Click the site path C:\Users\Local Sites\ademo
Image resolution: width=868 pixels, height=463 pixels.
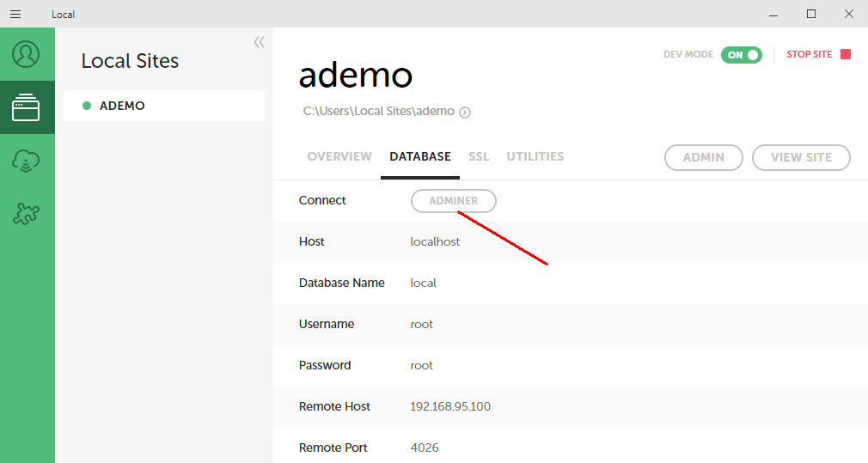pos(379,111)
